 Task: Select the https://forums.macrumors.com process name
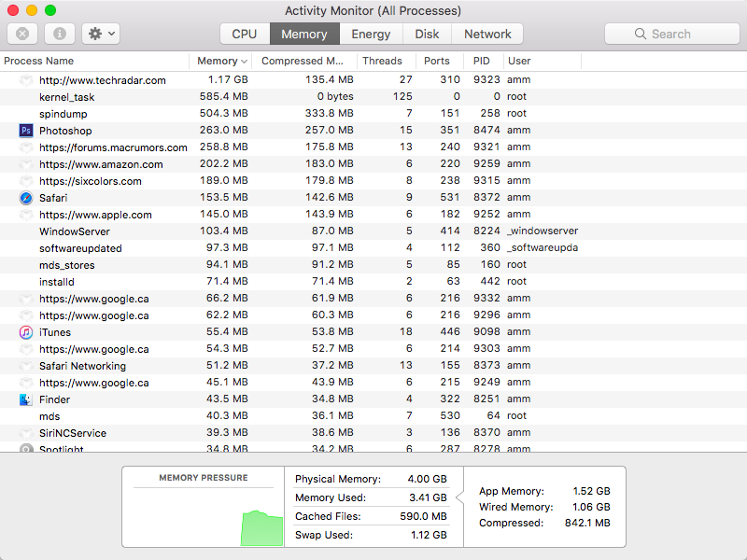(x=113, y=147)
